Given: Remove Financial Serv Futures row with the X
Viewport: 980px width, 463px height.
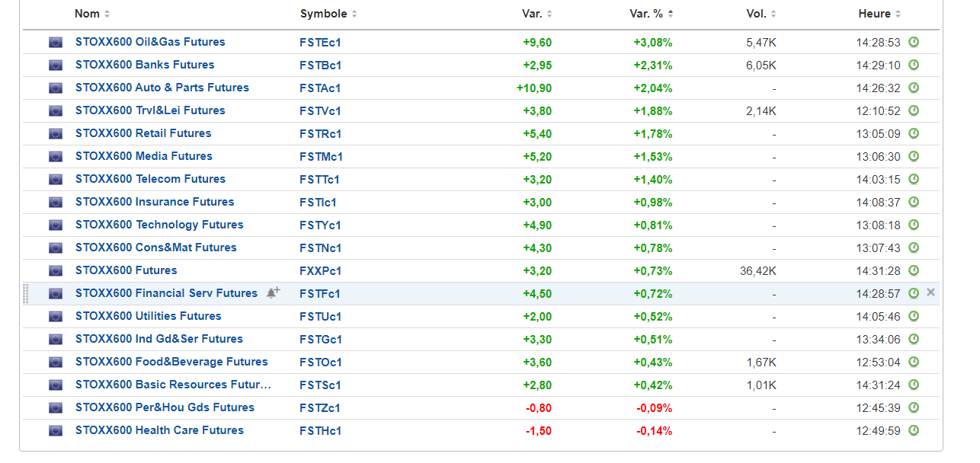Looking at the screenshot, I should [930, 292].
